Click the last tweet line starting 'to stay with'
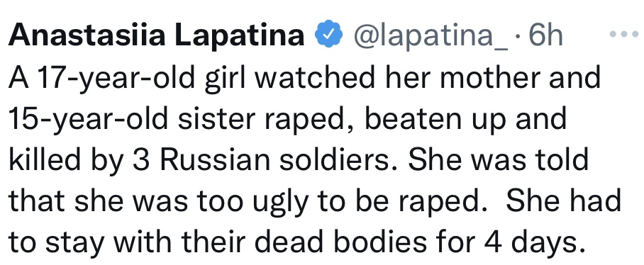 [296, 242]
